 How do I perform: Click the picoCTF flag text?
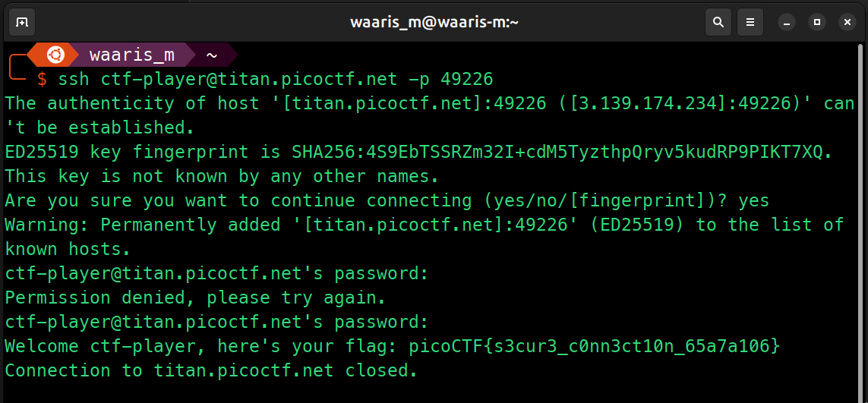(x=595, y=347)
